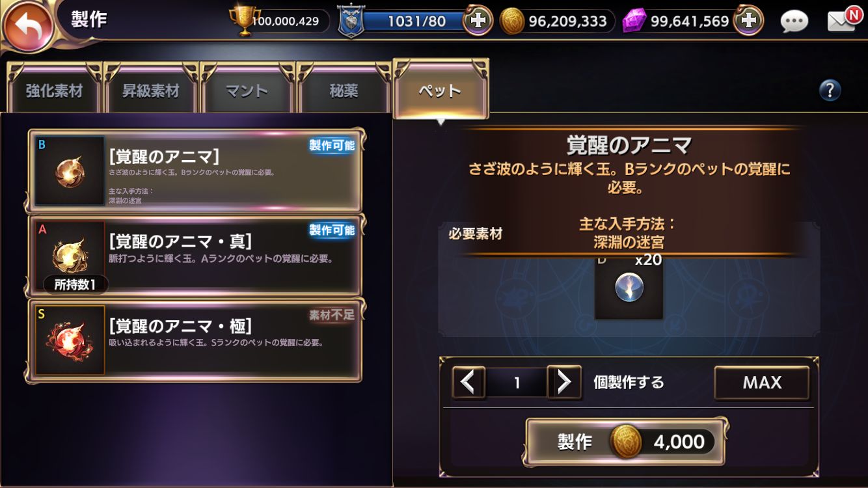Select the 覚醒のアニマ・真 A-rank recipe

tap(195, 256)
